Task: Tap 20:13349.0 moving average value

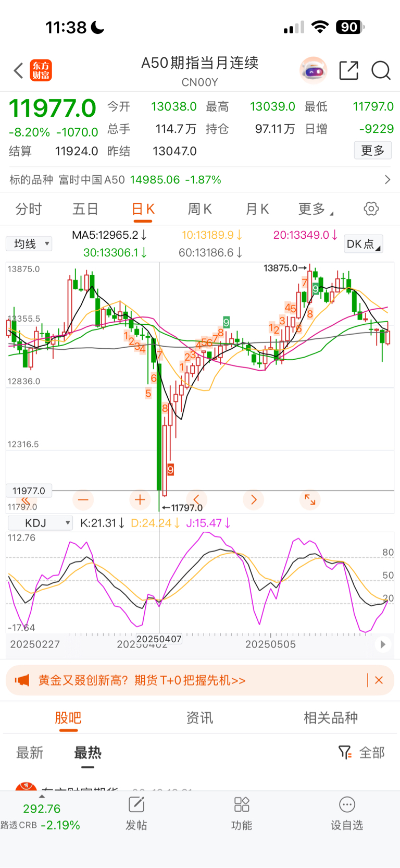Action: click(x=306, y=235)
